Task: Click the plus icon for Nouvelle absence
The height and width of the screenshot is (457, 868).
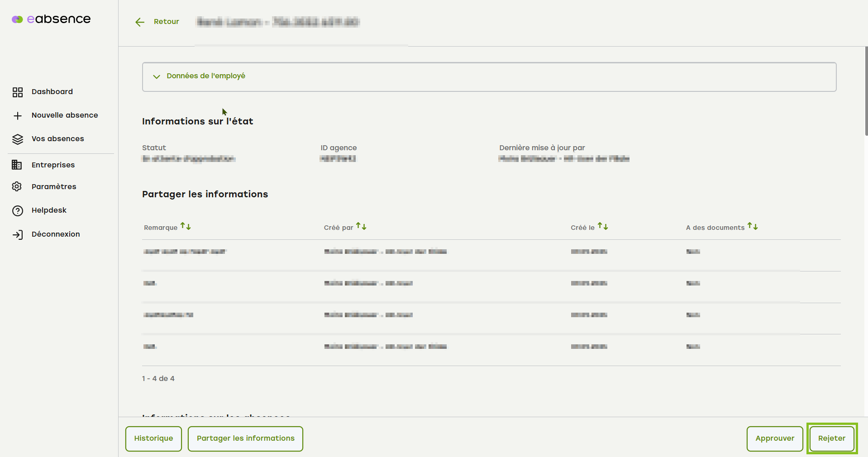Action: pyautogui.click(x=18, y=116)
